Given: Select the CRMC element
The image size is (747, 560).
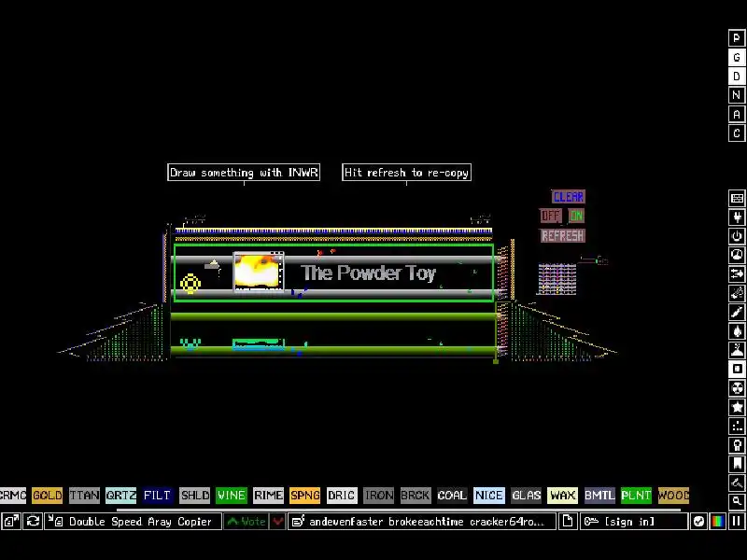Looking at the screenshot, I should click(x=13, y=496).
